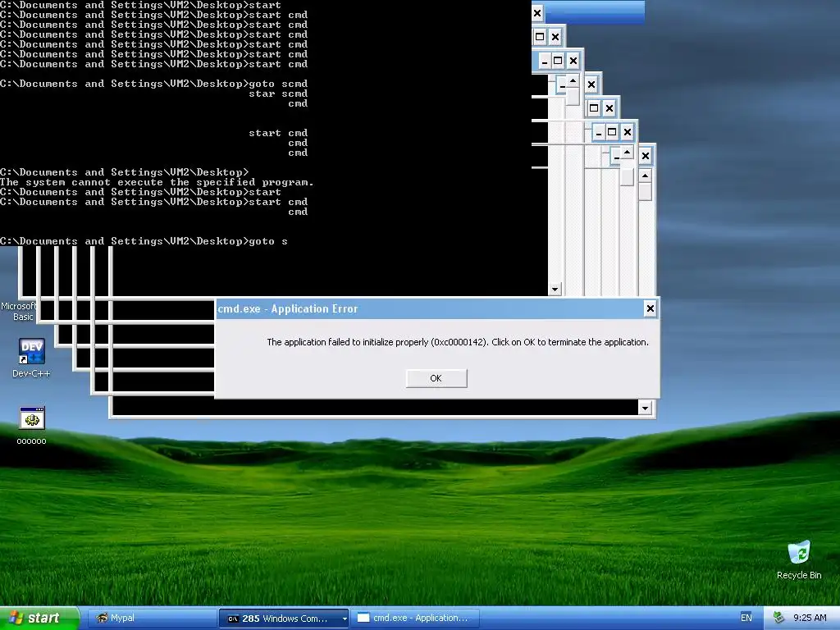Screen dimensions: 840x630
Task: Click the down scroll arrow of the front console window
Action: pyautogui.click(x=555, y=290)
